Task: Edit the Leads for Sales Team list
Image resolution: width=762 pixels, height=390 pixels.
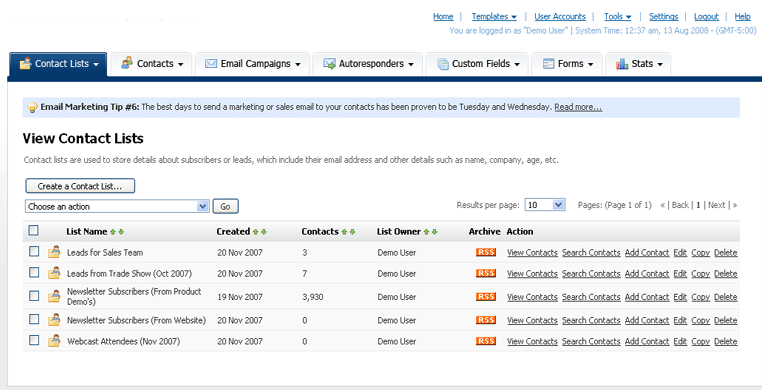Action: coord(680,253)
